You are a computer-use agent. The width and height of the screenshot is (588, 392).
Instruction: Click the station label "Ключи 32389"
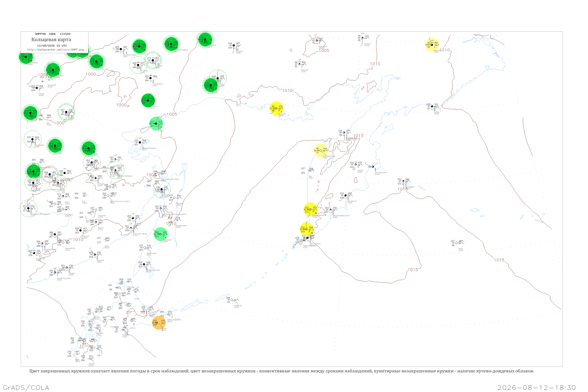tap(360, 171)
